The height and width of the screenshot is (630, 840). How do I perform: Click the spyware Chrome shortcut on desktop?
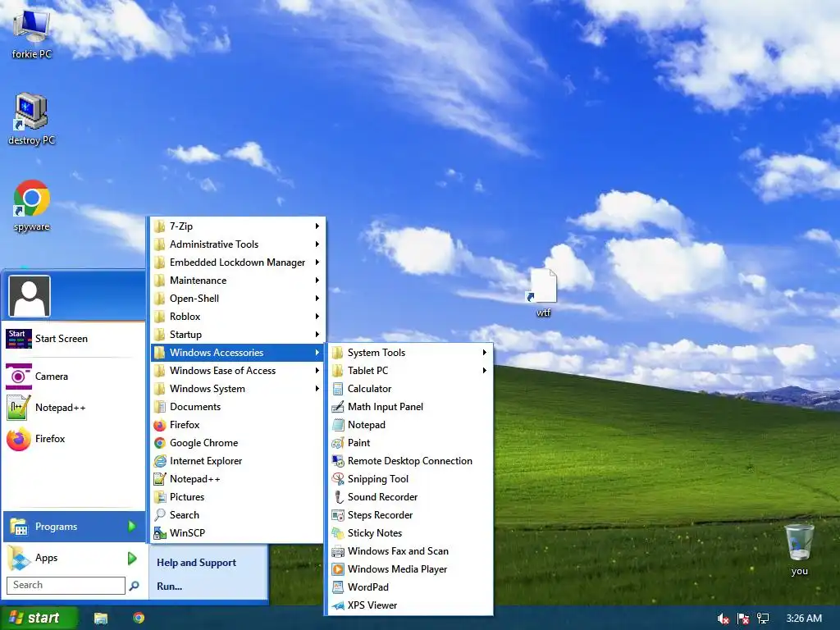click(32, 206)
